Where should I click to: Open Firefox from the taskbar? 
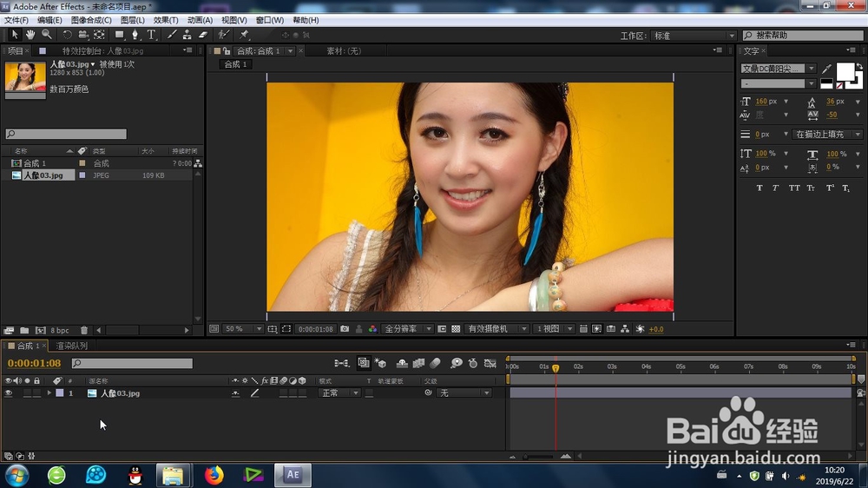coord(214,475)
